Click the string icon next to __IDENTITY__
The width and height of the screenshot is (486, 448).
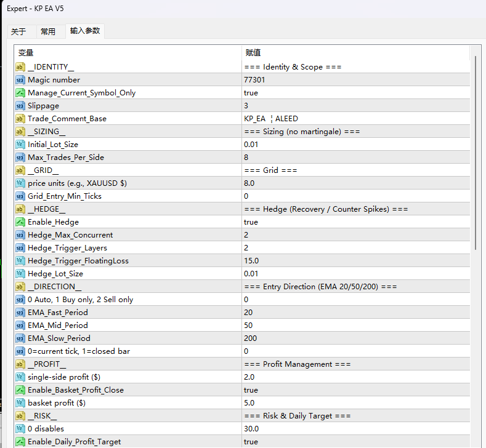pos(20,67)
